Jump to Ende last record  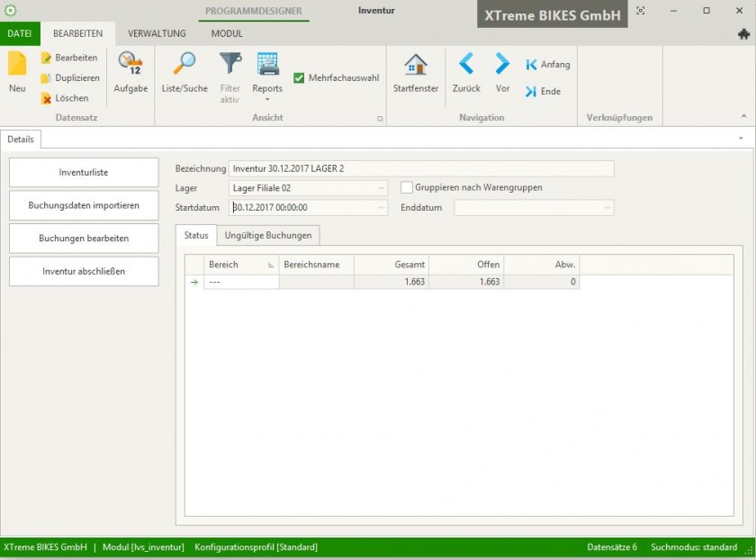point(543,91)
